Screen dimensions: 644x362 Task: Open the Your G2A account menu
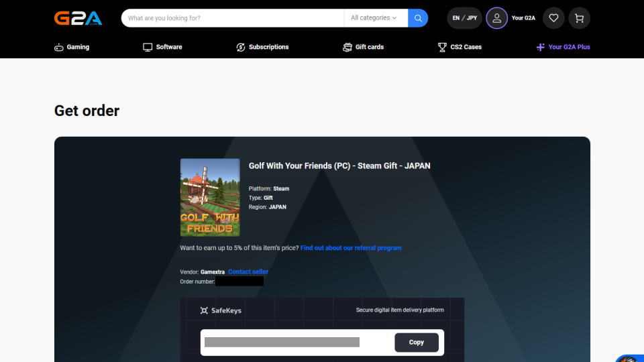pyautogui.click(x=523, y=18)
